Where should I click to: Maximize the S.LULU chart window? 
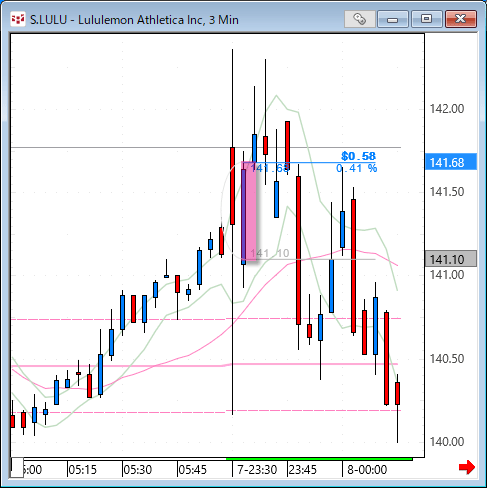[426, 19]
